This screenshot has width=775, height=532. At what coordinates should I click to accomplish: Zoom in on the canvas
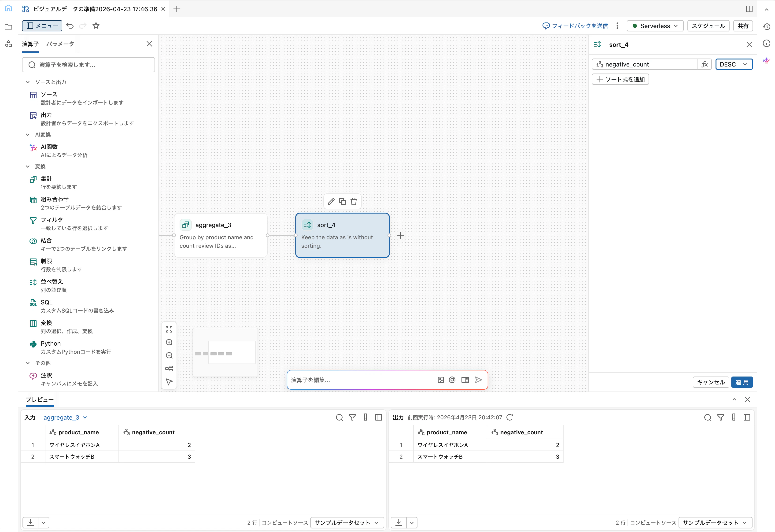pyautogui.click(x=169, y=342)
